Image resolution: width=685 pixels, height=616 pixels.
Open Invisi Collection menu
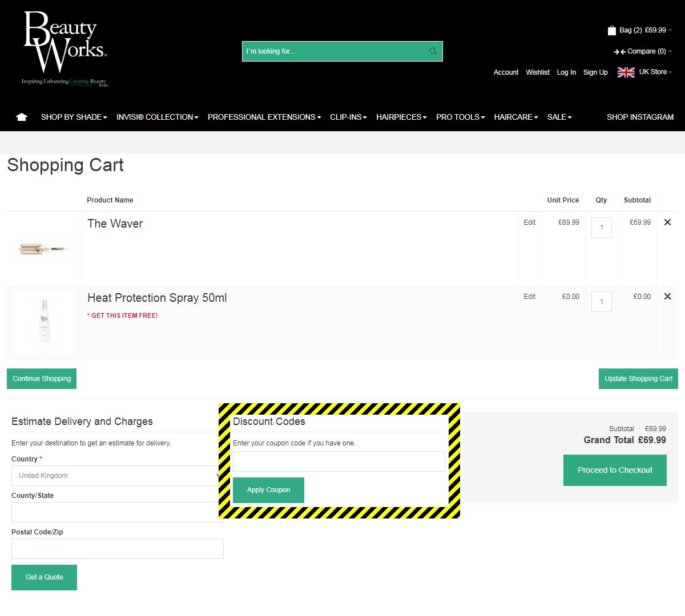coord(157,117)
